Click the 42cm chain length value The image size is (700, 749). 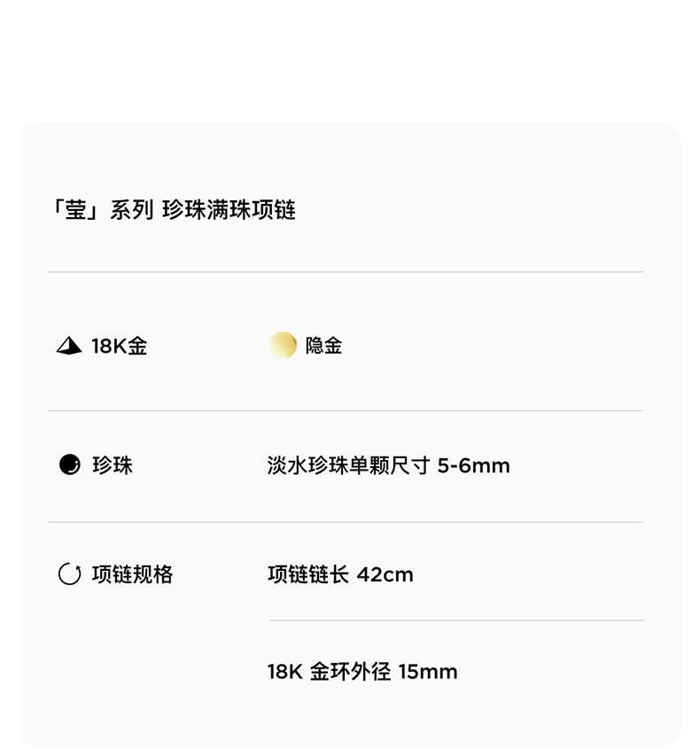click(385, 574)
